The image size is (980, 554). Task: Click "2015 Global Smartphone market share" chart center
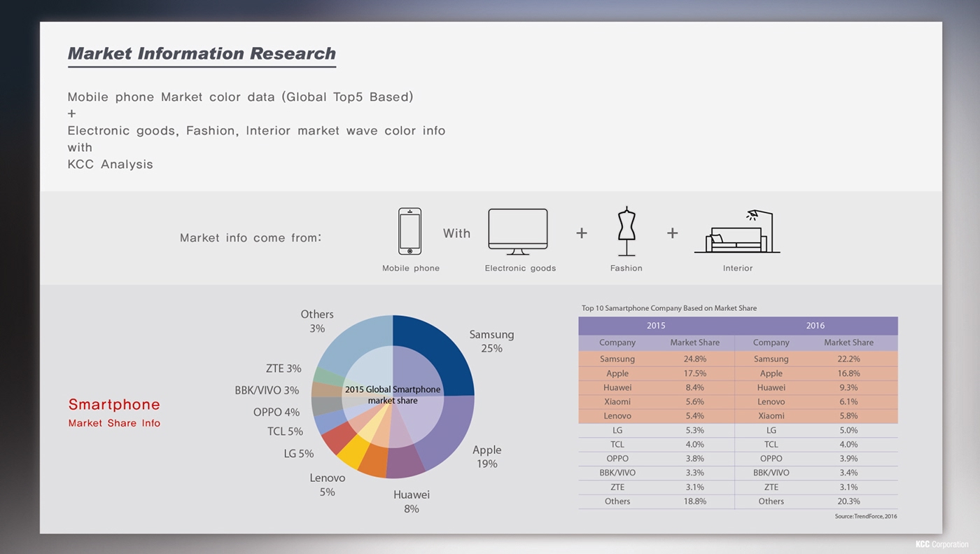pyautogui.click(x=393, y=395)
